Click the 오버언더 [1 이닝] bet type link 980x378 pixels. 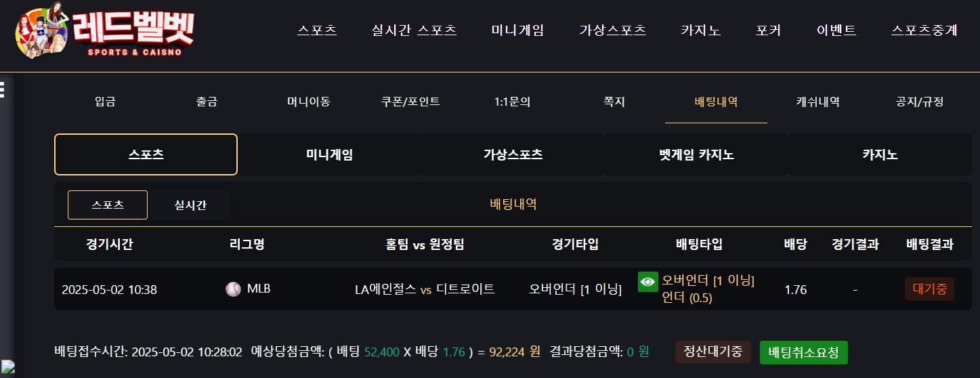click(708, 280)
